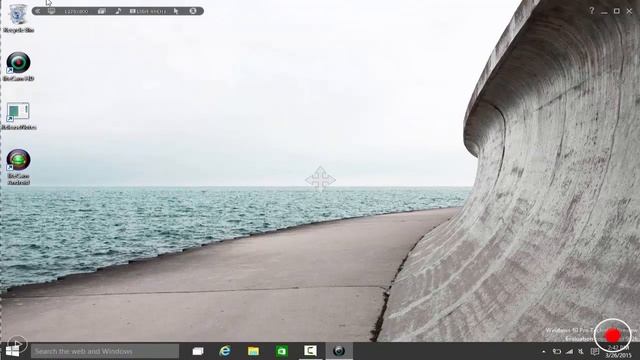Launch Internet Explorer from the taskbar
Image resolution: width=640 pixels, height=360 pixels.
(x=225, y=351)
